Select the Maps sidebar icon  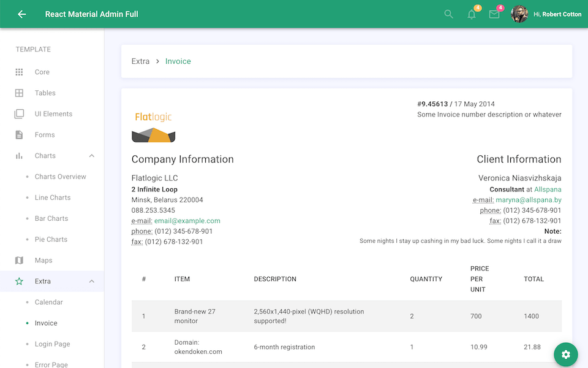pyautogui.click(x=19, y=260)
